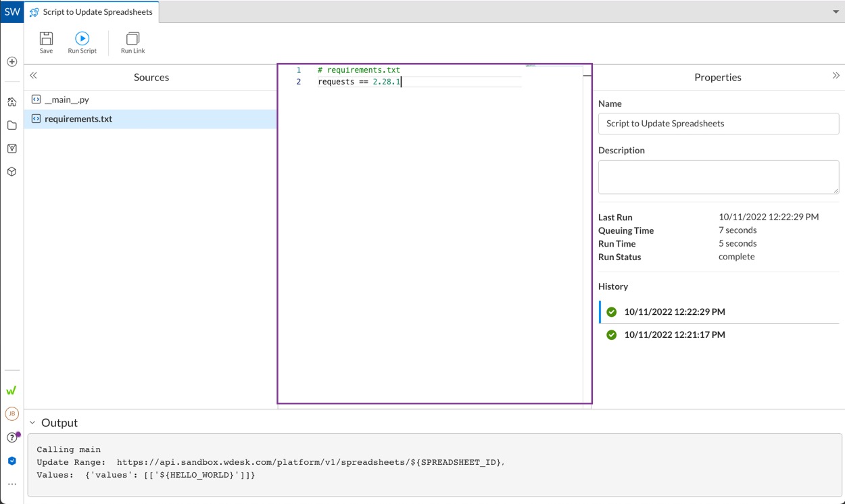Click the Workiva W logo in the sidebar
The height and width of the screenshot is (504, 845).
(x=11, y=390)
